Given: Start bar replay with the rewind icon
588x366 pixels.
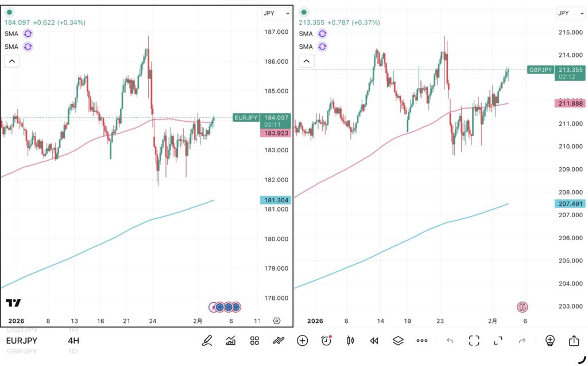Looking at the screenshot, I should (x=374, y=341).
